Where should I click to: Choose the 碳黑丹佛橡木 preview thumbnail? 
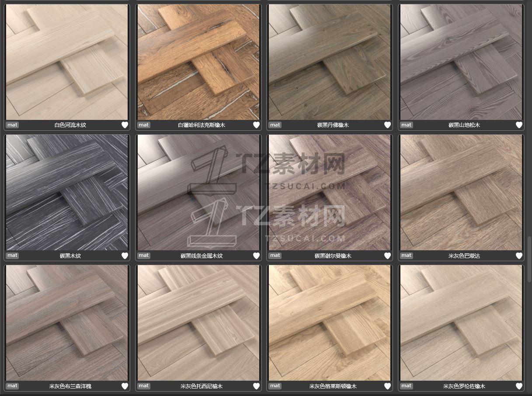coord(330,62)
